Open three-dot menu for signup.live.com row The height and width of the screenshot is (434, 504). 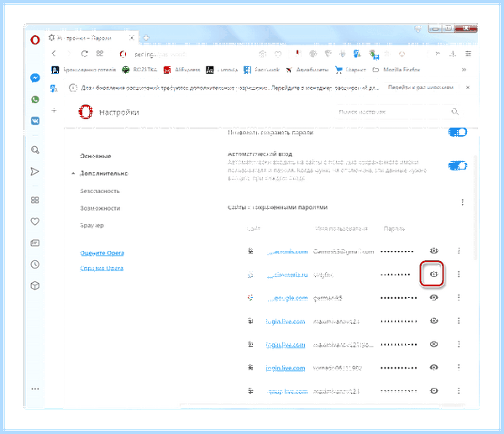point(459,390)
